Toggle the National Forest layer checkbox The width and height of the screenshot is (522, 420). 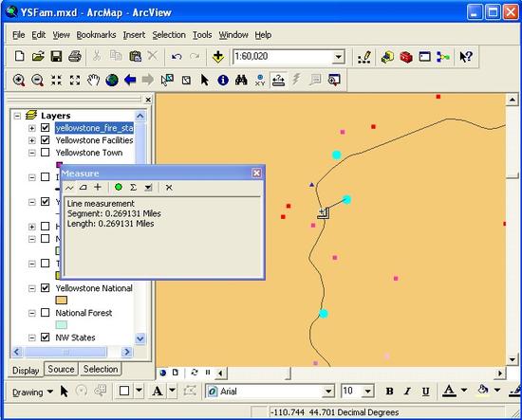click(x=45, y=313)
